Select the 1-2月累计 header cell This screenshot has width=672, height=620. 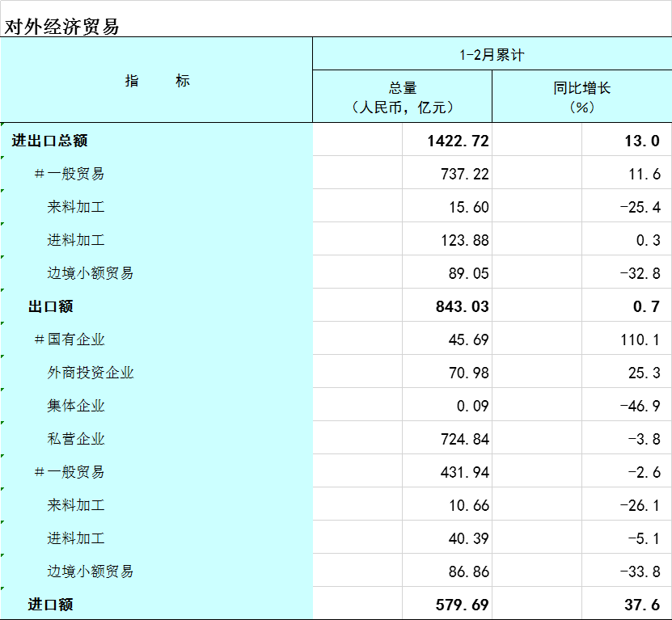[492, 55]
